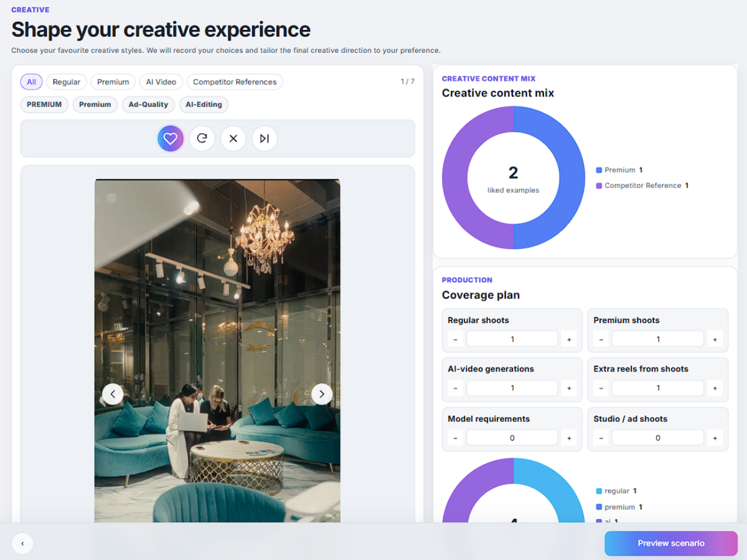This screenshot has width=747, height=560.
Task: Click the uppercase PREMIUM tag
Action: point(44,105)
